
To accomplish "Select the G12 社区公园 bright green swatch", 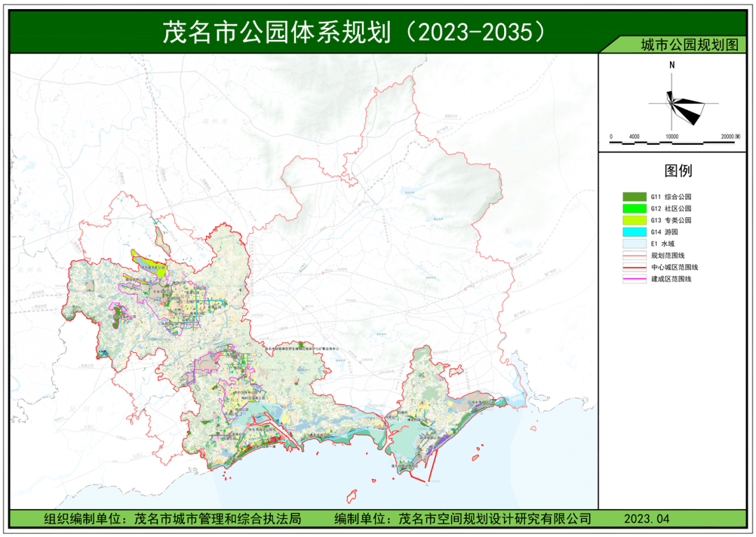I will [634, 209].
